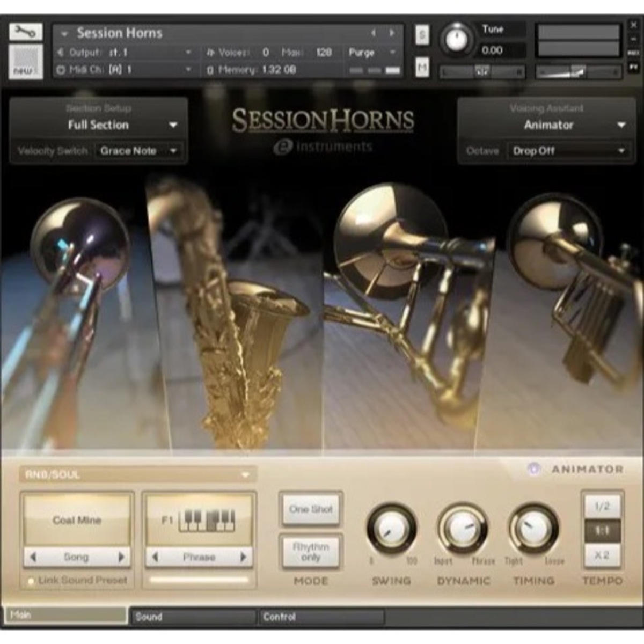Screen dimensions: 644x644
Task: Click the Swing knob
Action: pos(391,529)
